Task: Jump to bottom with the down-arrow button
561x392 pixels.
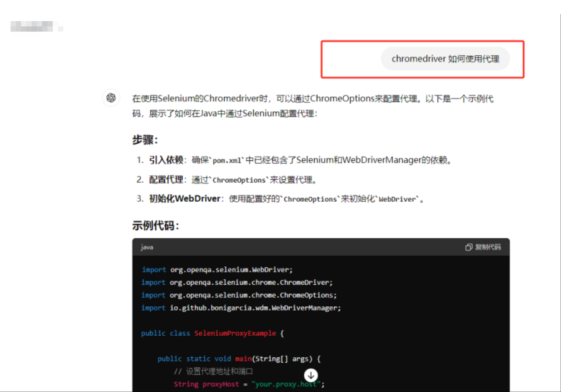Action: (311, 375)
